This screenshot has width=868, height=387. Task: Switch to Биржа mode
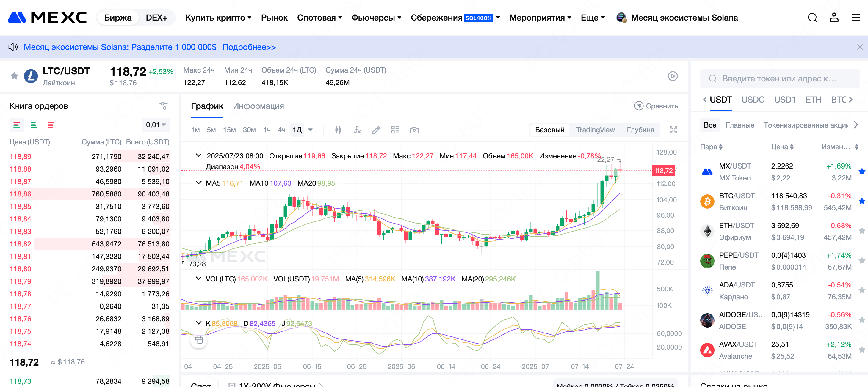tap(117, 18)
